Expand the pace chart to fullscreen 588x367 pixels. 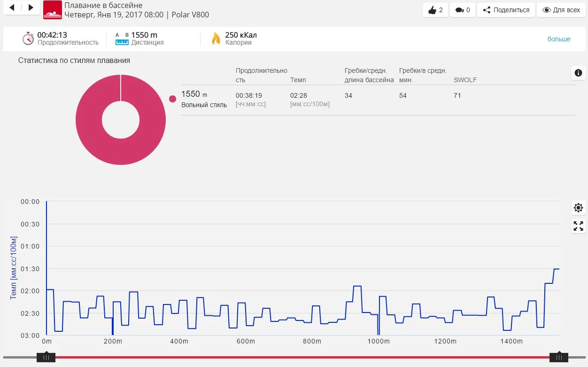(x=578, y=226)
